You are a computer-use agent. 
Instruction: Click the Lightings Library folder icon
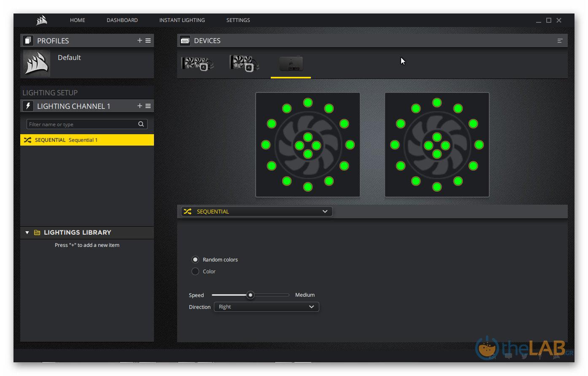[x=37, y=233]
